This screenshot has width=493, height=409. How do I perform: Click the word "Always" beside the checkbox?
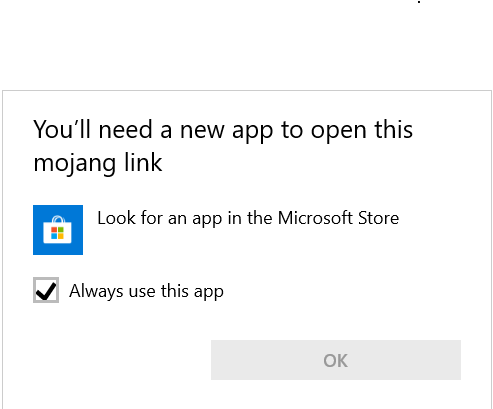[96, 291]
